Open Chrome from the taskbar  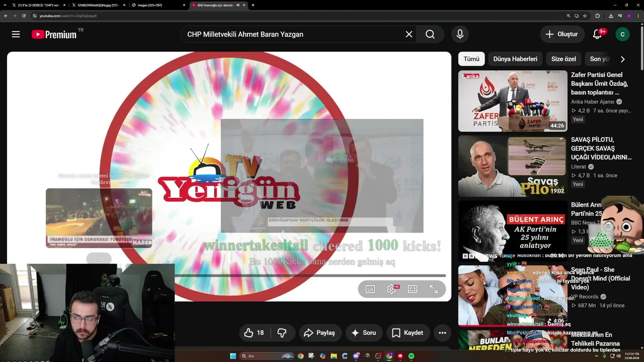(x=300, y=356)
